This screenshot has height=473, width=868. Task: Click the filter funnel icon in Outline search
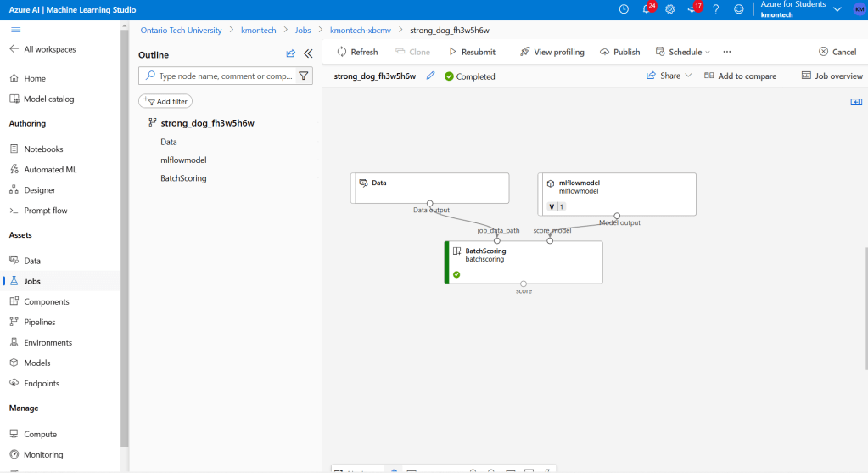(304, 76)
